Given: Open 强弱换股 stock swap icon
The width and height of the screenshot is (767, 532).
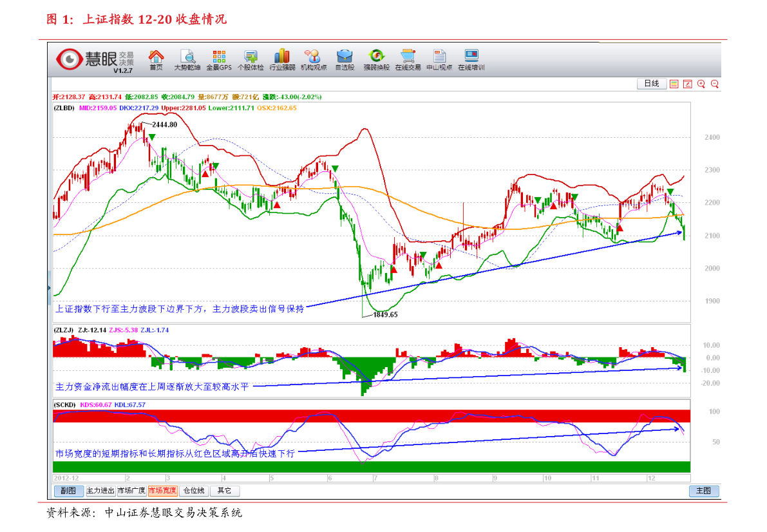Looking at the screenshot, I should (376, 59).
